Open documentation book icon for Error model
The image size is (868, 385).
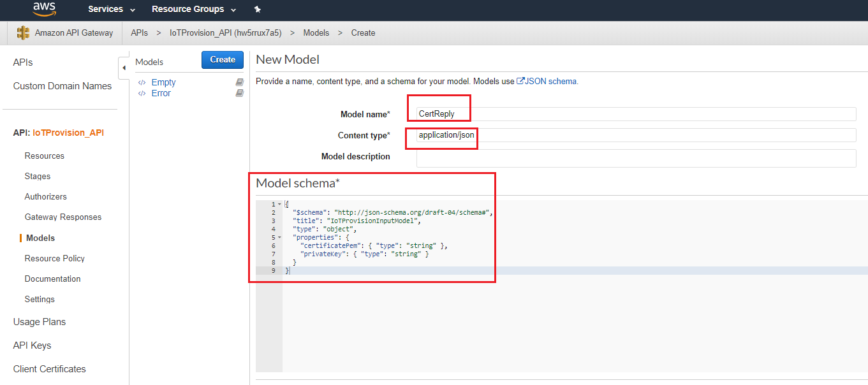239,93
